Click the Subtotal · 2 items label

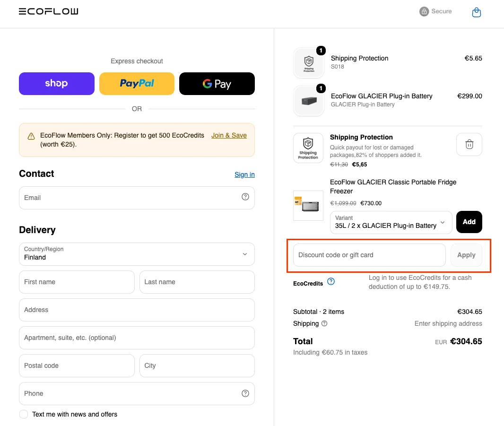coord(319,312)
